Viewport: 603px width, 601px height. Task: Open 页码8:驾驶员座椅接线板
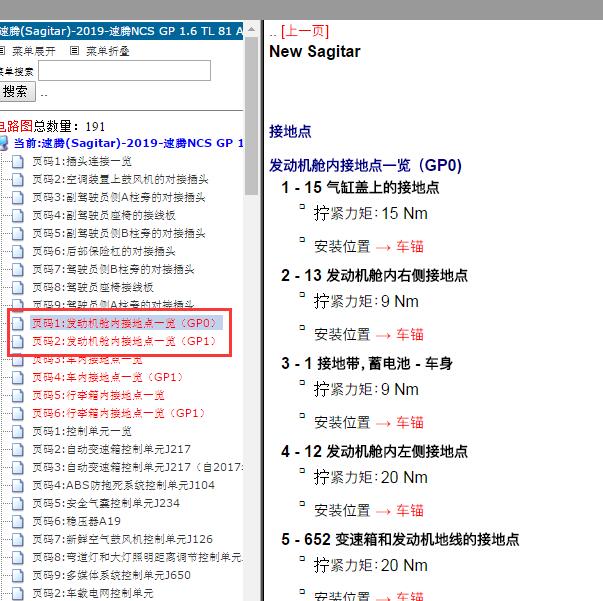coord(93,287)
